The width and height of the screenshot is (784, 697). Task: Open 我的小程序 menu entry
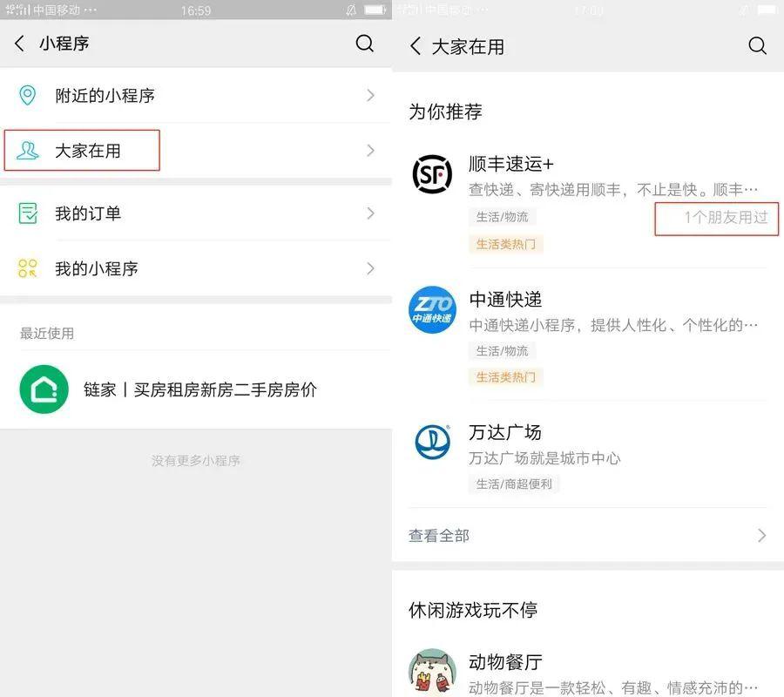coord(196,268)
